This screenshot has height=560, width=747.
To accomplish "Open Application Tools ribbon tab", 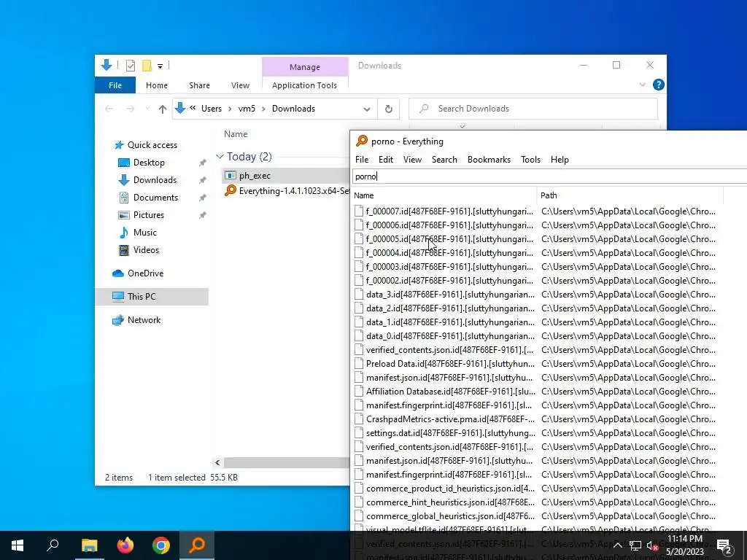I will pos(304,85).
